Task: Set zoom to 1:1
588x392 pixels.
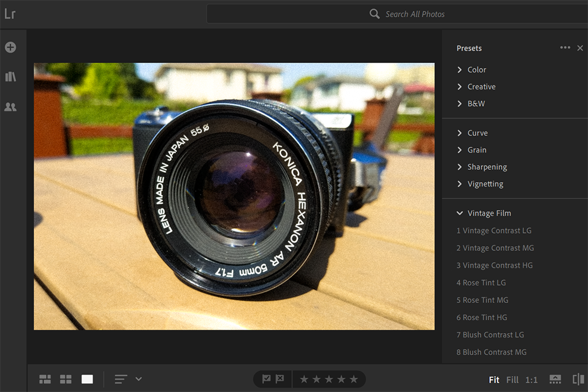Action: click(531, 379)
